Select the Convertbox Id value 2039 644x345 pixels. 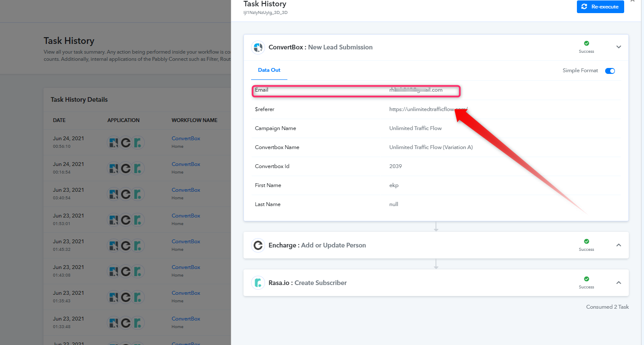pyautogui.click(x=395, y=166)
